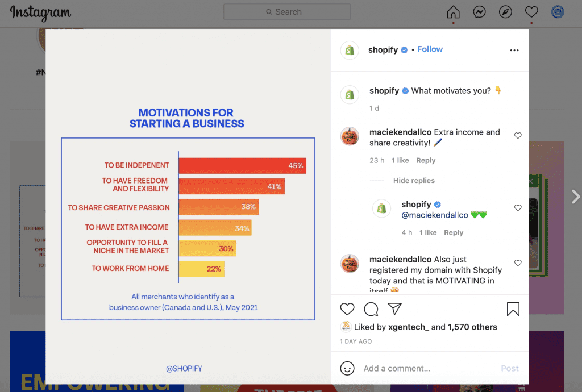Click the 45% bar in the chart
Image resolution: width=582 pixels, height=392 pixels.
(x=242, y=165)
